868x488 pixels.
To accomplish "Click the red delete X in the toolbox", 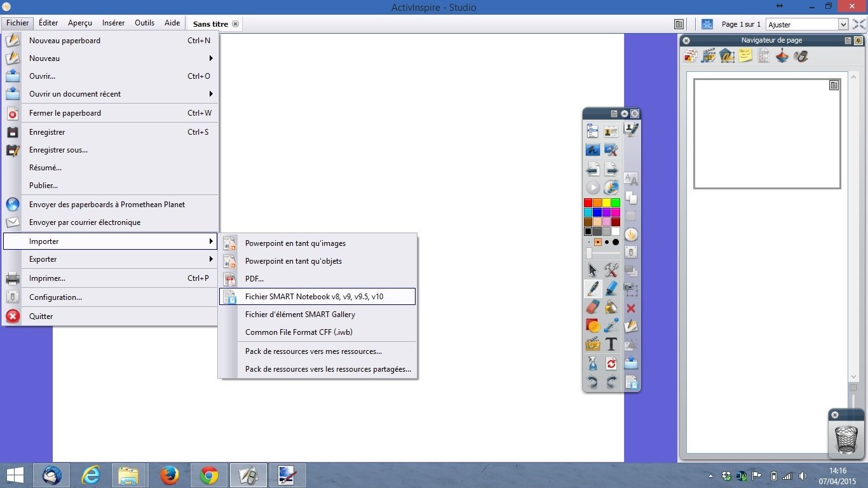I will pos(631,308).
